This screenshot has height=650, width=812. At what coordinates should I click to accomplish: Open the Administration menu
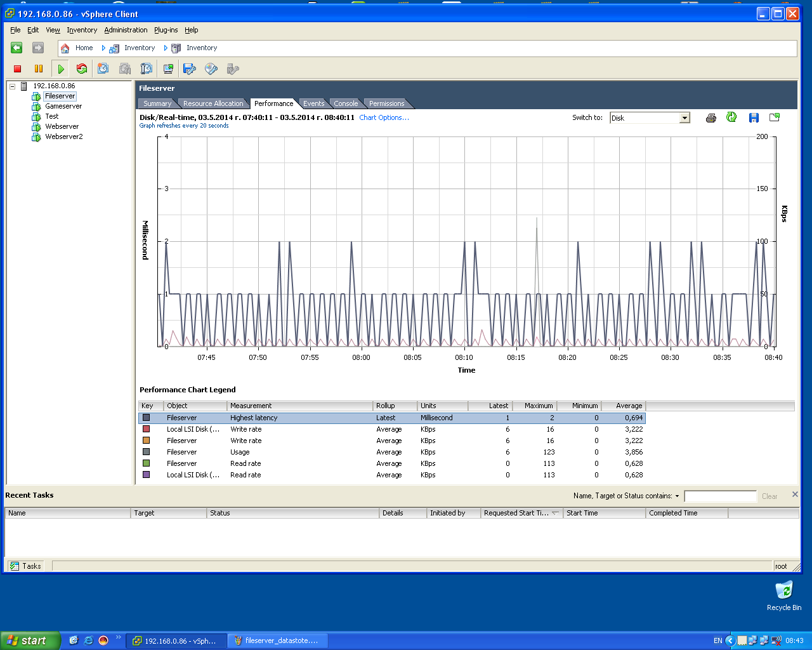(126, 30)
